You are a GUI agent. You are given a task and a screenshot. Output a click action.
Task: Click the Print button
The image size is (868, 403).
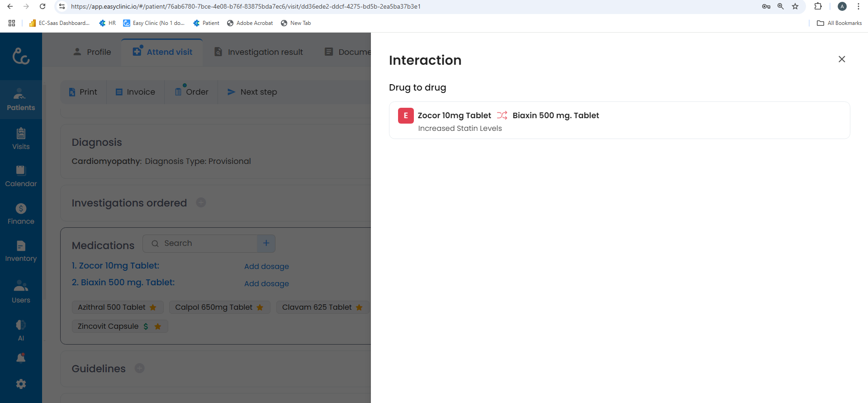pyautogui.click(x=83, y=92)
